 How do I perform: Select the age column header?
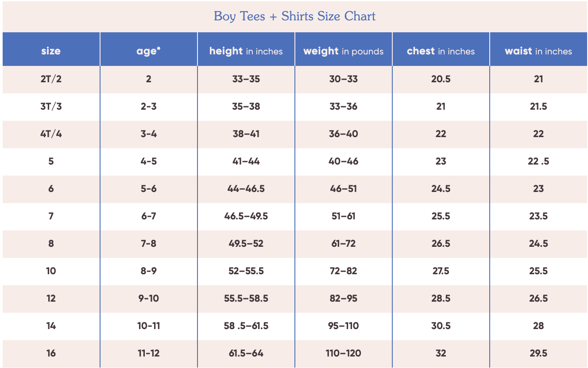[x=148, y=51]
